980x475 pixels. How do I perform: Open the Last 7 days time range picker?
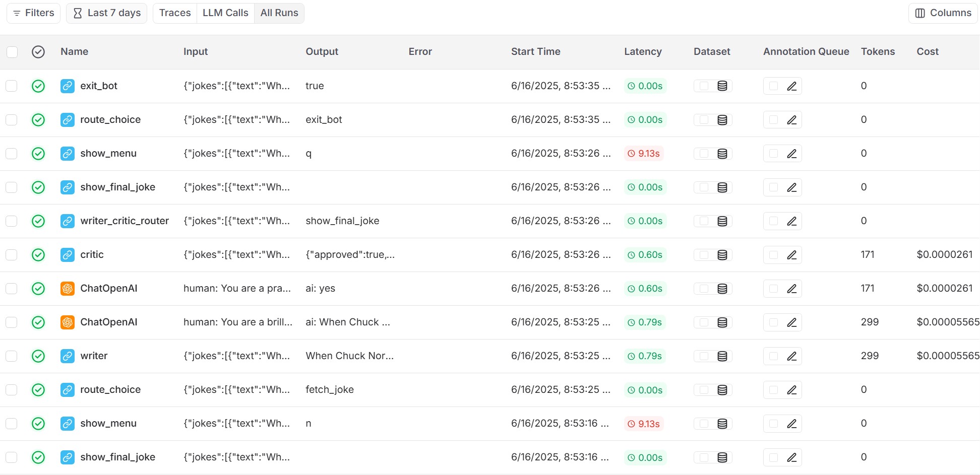click(x=107, y=13)
